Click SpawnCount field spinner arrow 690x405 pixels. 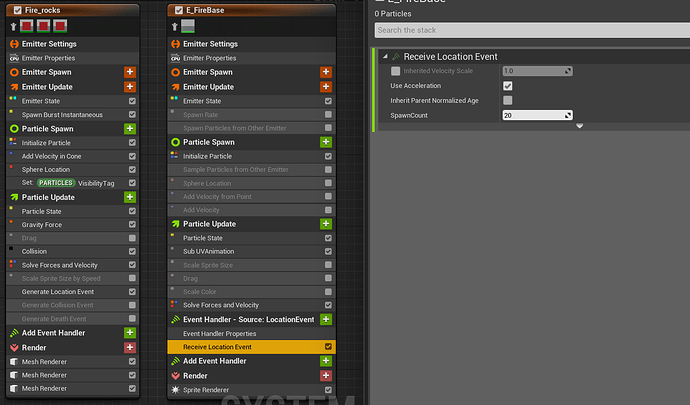(568, 115)
